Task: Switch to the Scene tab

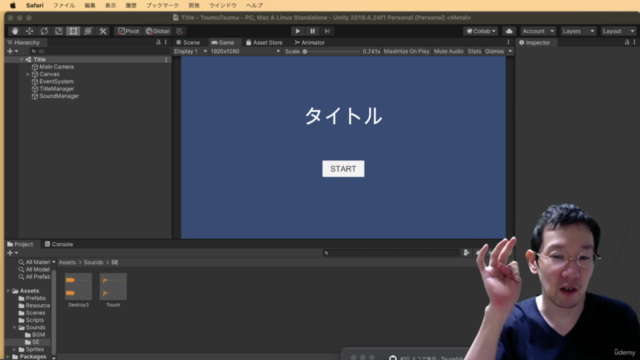Action: [188, 42]
